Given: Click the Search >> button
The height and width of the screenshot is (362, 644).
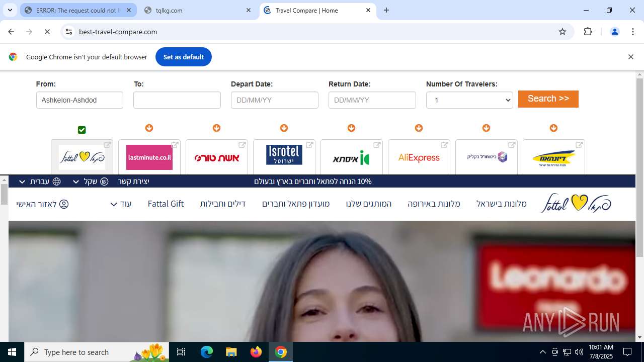Looking at the screenshot, I should [x=548, y=99].
